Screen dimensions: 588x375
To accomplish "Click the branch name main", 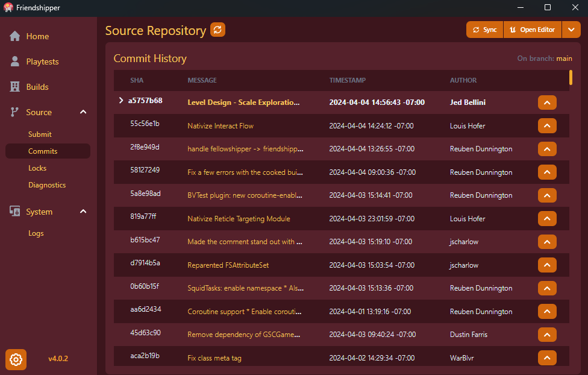I will [564, 58].
